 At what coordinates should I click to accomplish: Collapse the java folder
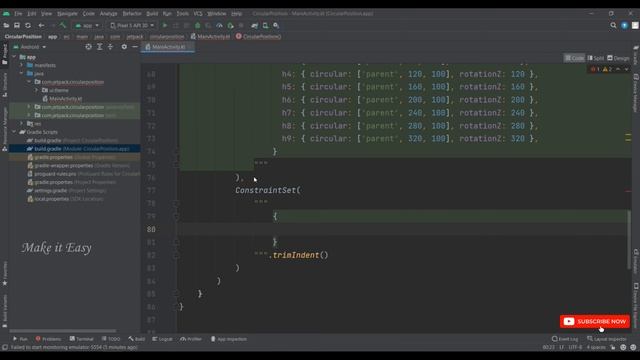tap(22, 74)
